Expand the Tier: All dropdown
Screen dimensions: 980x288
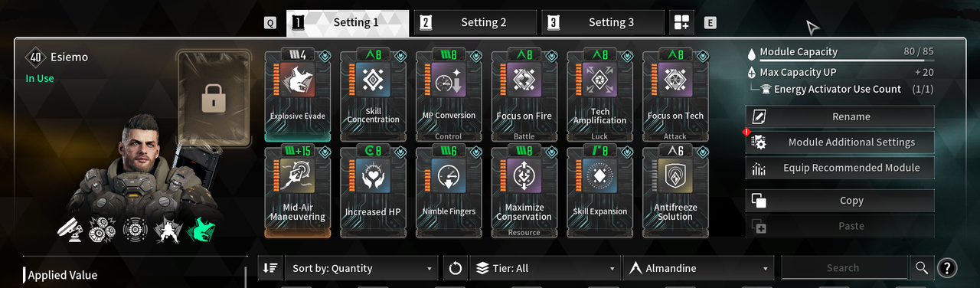(545, 268)
